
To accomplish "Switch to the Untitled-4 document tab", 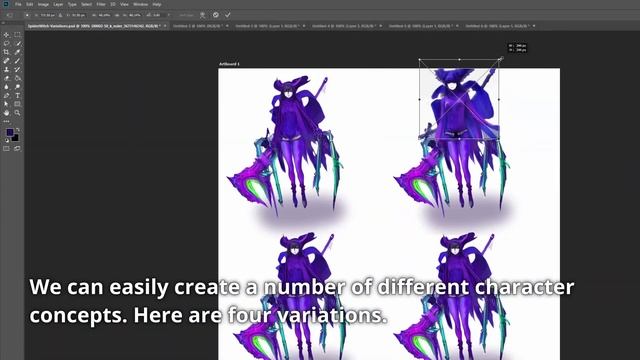I will tap(344, 26).
